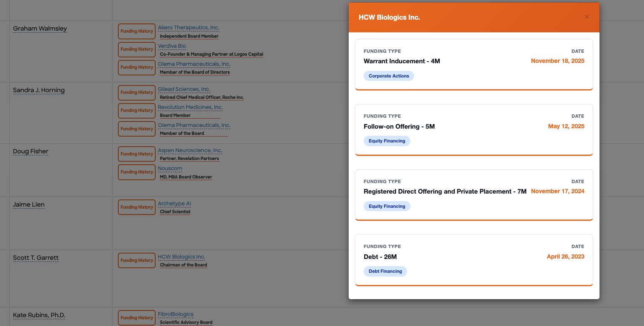Select the name Graham Walmsley
644x326 pixels.
click(x=40, y=29)
